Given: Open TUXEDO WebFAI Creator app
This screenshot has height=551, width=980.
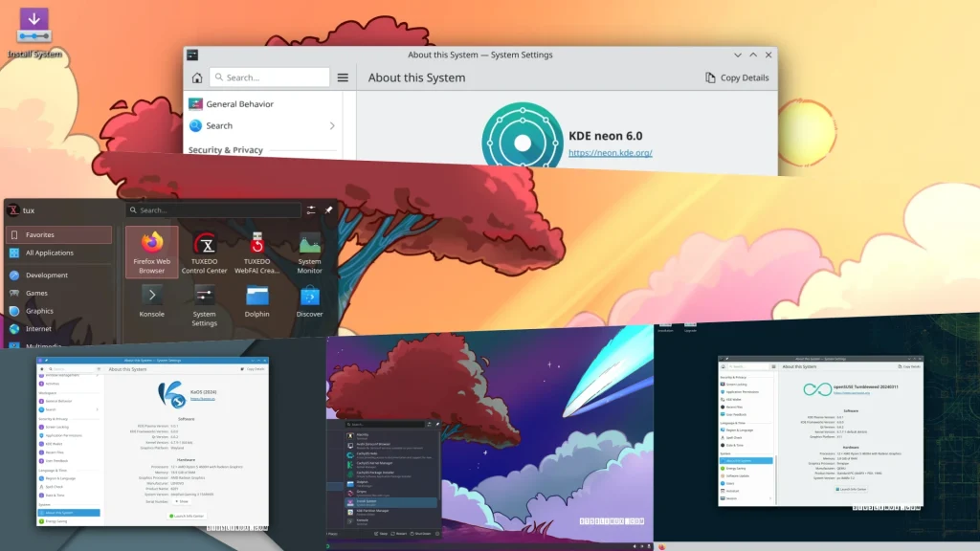Looking at the screenshot, I should [x=256, y=251].
